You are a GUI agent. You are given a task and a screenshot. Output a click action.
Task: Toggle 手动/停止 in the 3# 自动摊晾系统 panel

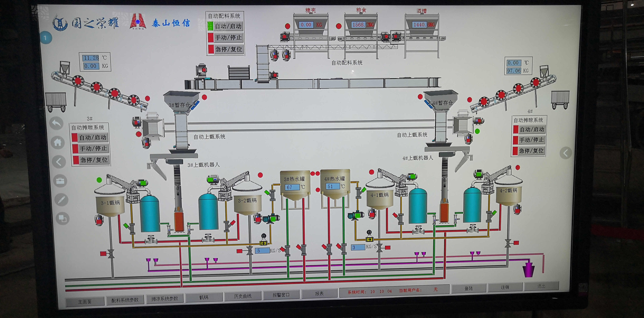90,149
